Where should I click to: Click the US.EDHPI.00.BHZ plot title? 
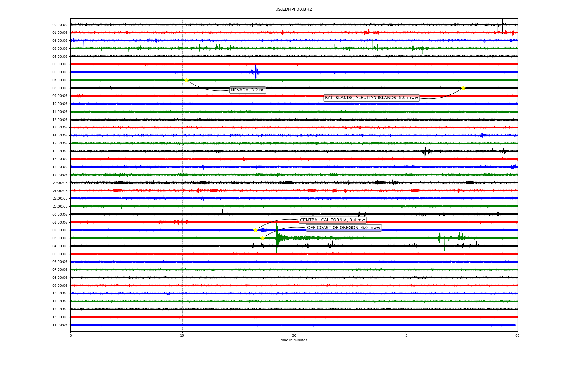pos(293,10)
